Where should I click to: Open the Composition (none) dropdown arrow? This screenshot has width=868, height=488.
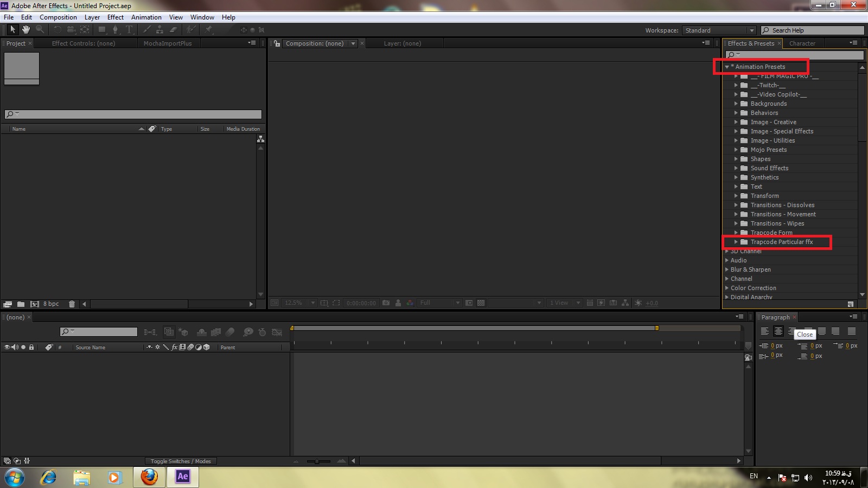coord(353,43)
